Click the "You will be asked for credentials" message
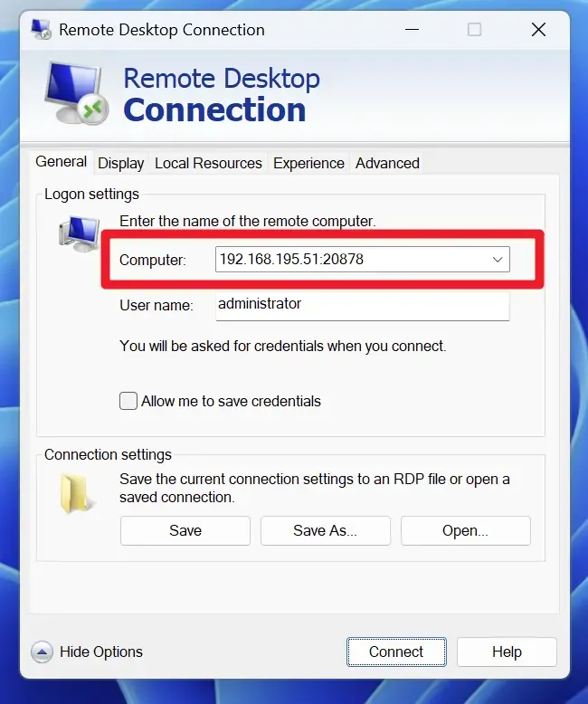 (x=283, y=347)
